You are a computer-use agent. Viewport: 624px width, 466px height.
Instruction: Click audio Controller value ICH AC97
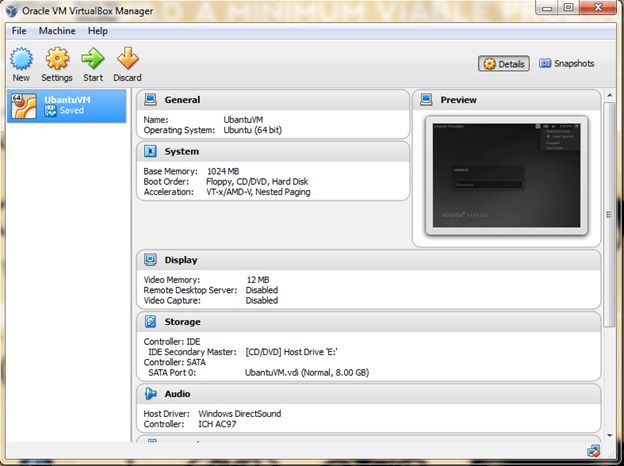tap(217, 424)
